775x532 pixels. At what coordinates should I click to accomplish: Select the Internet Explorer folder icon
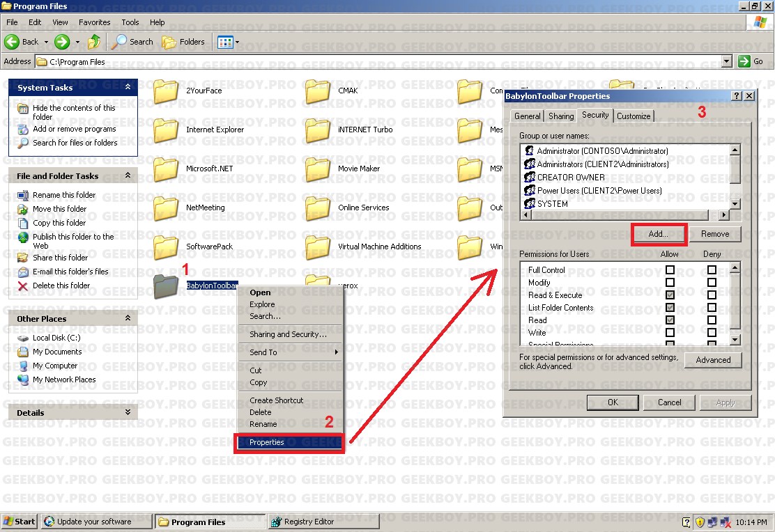166,130
